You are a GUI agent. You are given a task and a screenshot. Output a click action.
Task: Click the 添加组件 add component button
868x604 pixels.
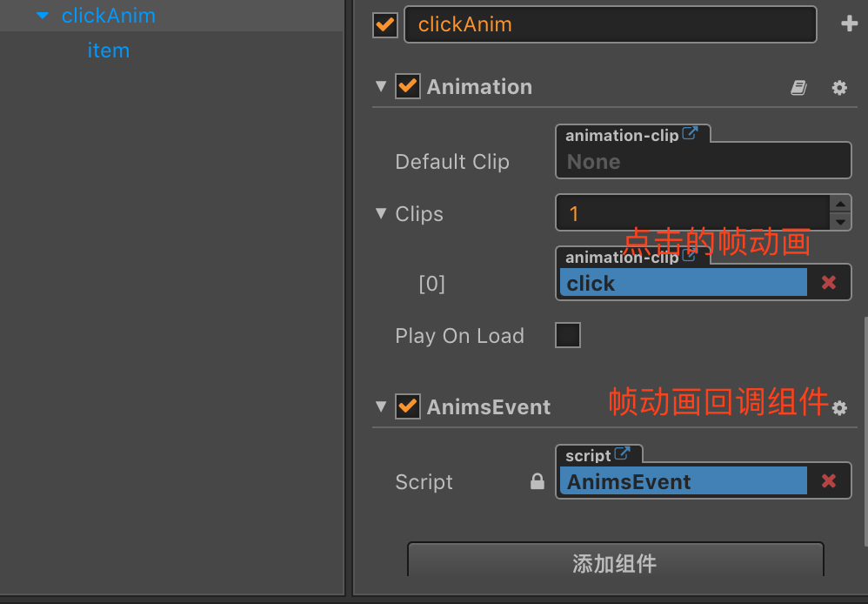(615, 560)
